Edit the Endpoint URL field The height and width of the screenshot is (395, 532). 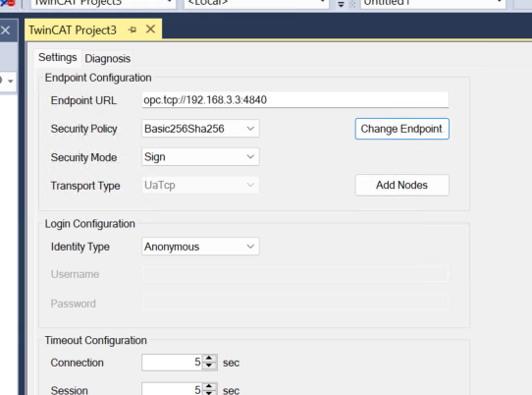click(295, 100)
